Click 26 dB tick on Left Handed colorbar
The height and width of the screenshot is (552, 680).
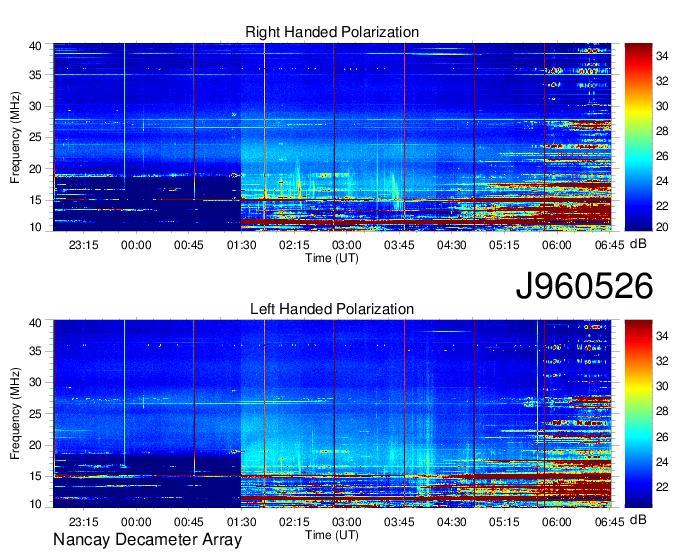pos(662,437)
